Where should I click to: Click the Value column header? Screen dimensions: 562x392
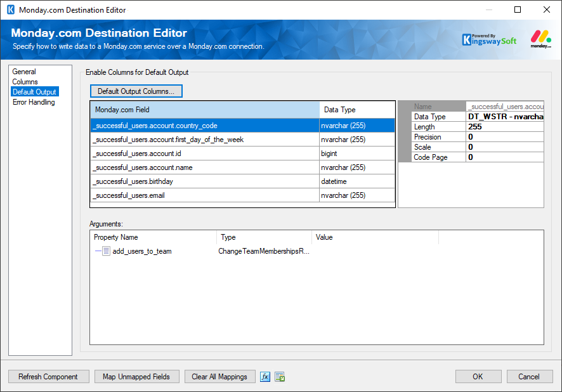tap(375, 237)
